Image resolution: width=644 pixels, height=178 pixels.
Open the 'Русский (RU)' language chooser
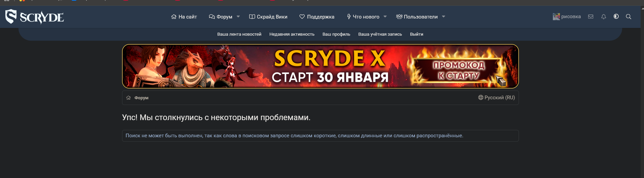(x=496, y=98)
